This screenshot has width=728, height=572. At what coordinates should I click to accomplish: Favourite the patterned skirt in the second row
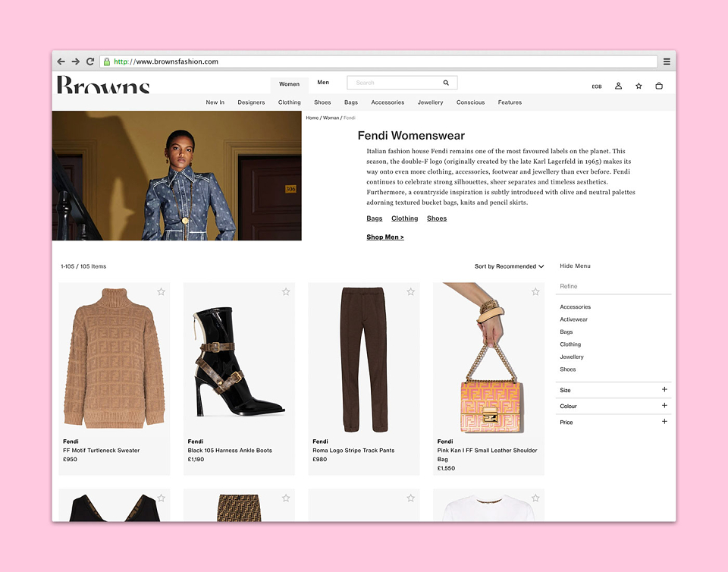tap(286, 498)
